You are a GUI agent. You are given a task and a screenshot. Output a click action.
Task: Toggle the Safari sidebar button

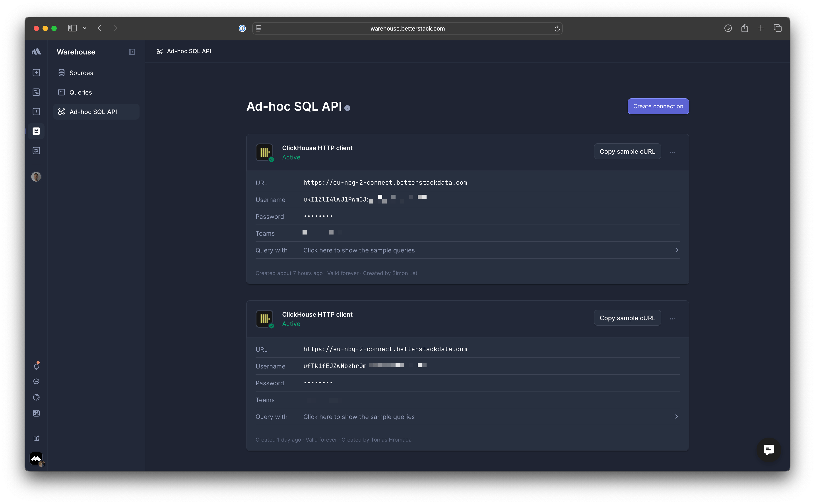pyautogui.click(x=72, y=28)
